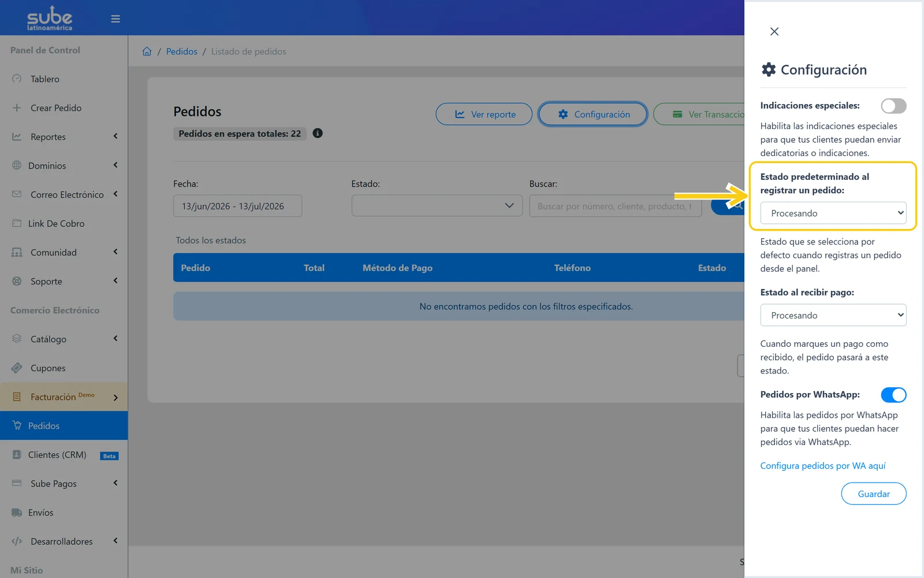Screen dimensions: 924x578
Task: Open Tablero in the sidebar
Action: pos(64,79)
